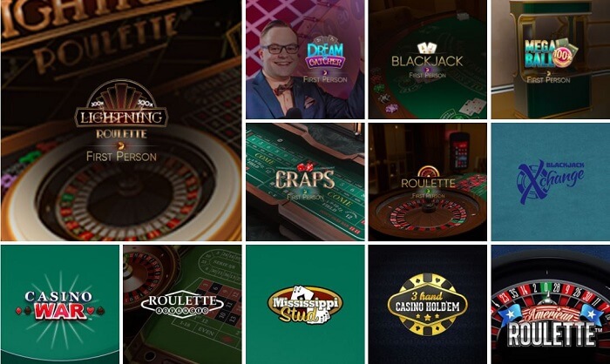
Task: Play the Craps First Person game
Action: point(305,182)
